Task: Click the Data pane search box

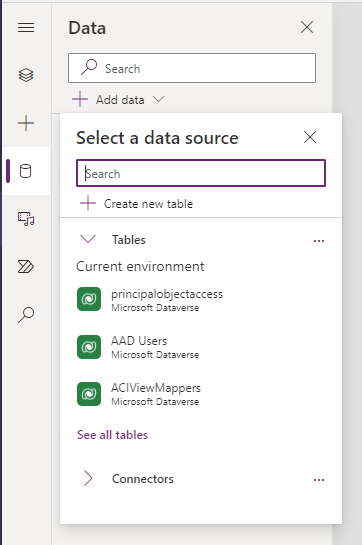Action: point(192,68)
